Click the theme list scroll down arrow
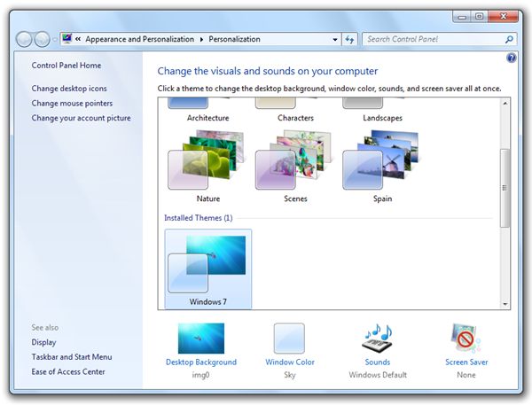This screenshot has height=405, width=532. [x=505, y=304]
